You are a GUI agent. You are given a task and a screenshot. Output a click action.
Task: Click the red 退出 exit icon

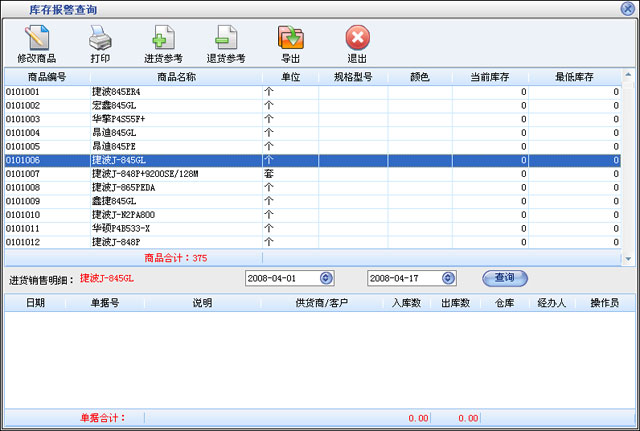357,44
